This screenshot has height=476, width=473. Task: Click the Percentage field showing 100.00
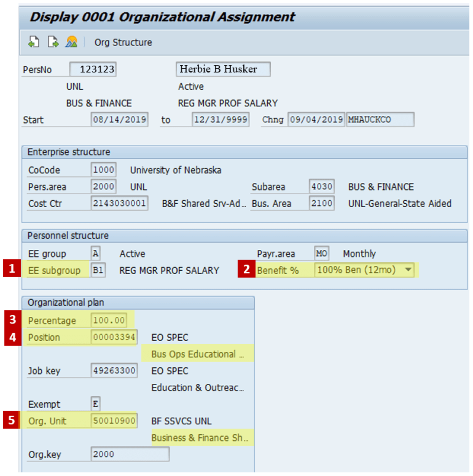tap(109, 320)
